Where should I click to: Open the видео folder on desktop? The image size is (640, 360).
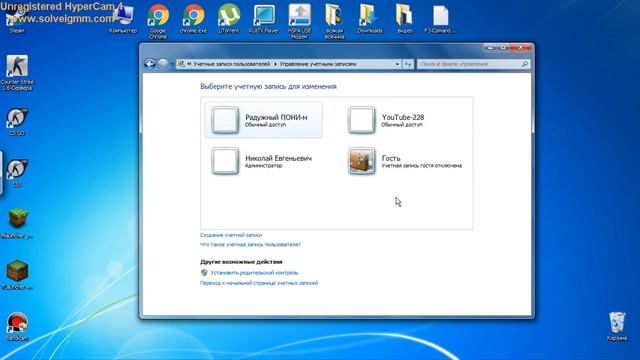pyautogui.click(x=404, y=19)
